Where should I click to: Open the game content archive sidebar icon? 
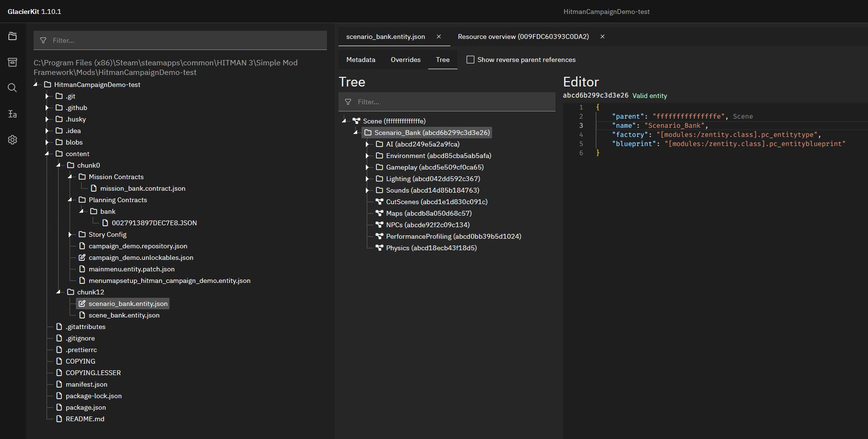tap(12, 62)
